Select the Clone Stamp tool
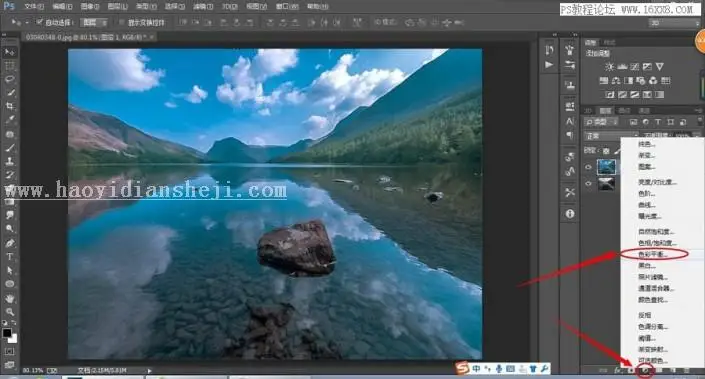This screenshot has width=705, height=379. click(x=9, y=161)
